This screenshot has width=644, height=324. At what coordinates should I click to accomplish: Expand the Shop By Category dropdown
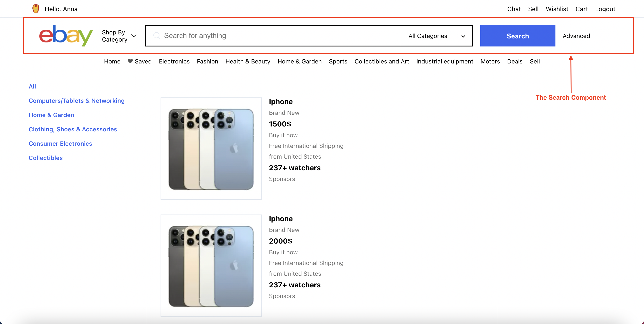pyautogui.click(x=120, y=36)
